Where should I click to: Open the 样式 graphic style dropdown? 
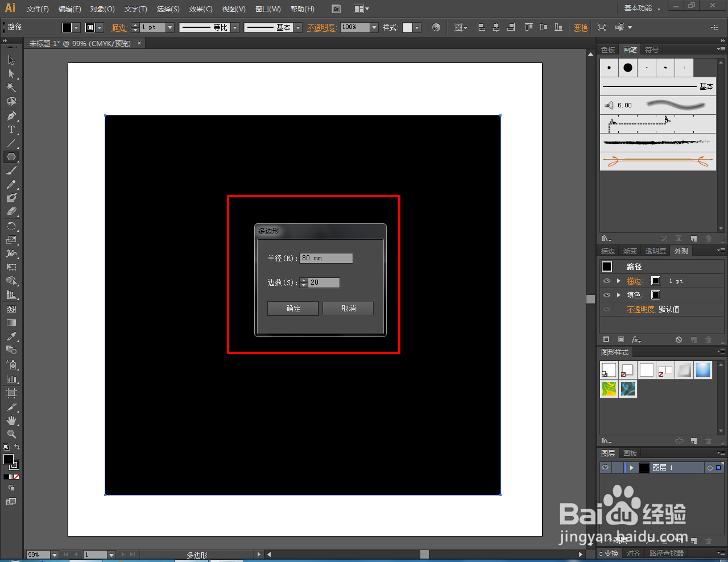tap(417, 27)
